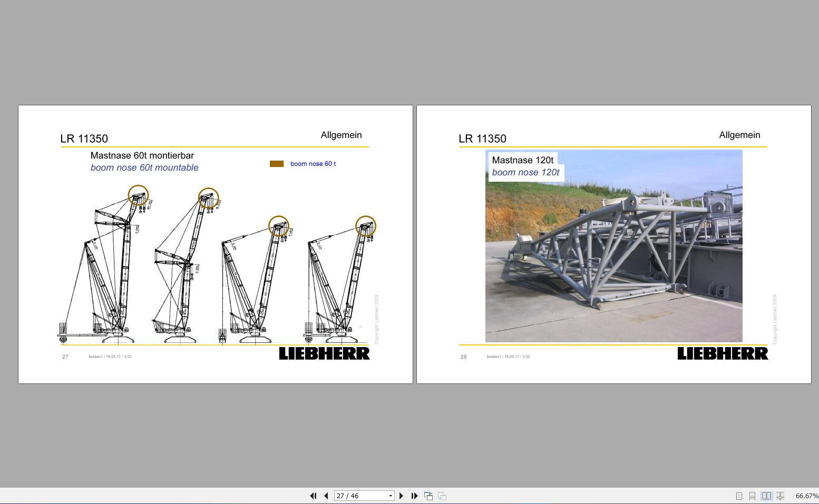This screenshot has height=504, width=819.
Task: Go back to the previous page
Action: pos(326,496)
